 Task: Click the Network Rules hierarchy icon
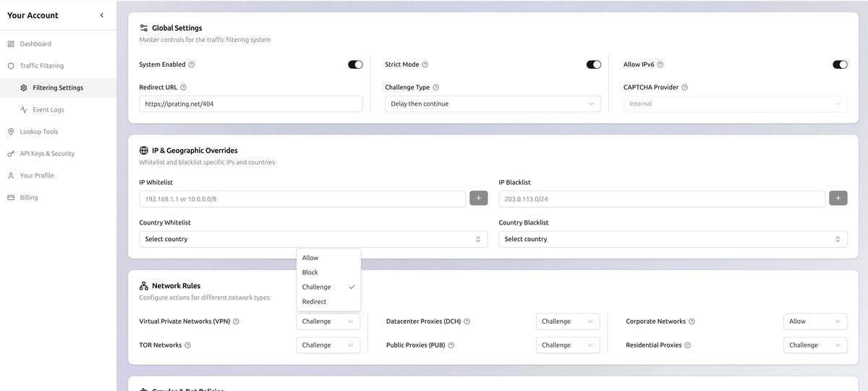coord(143,286)
